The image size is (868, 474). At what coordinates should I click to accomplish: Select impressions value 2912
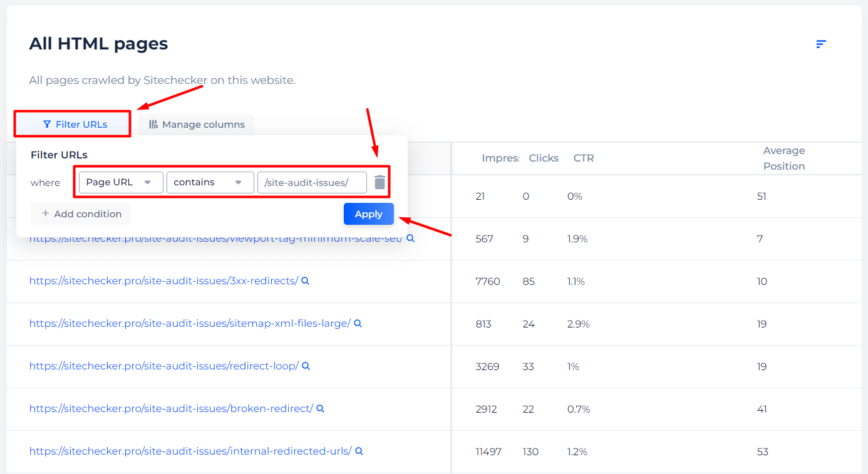(x=486, y=409)
